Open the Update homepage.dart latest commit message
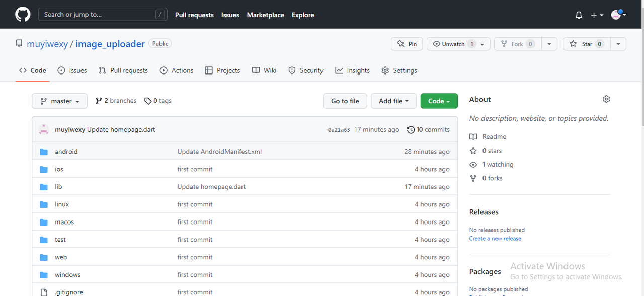Viewport: 644px width, 296px height. tap(121, 129)
